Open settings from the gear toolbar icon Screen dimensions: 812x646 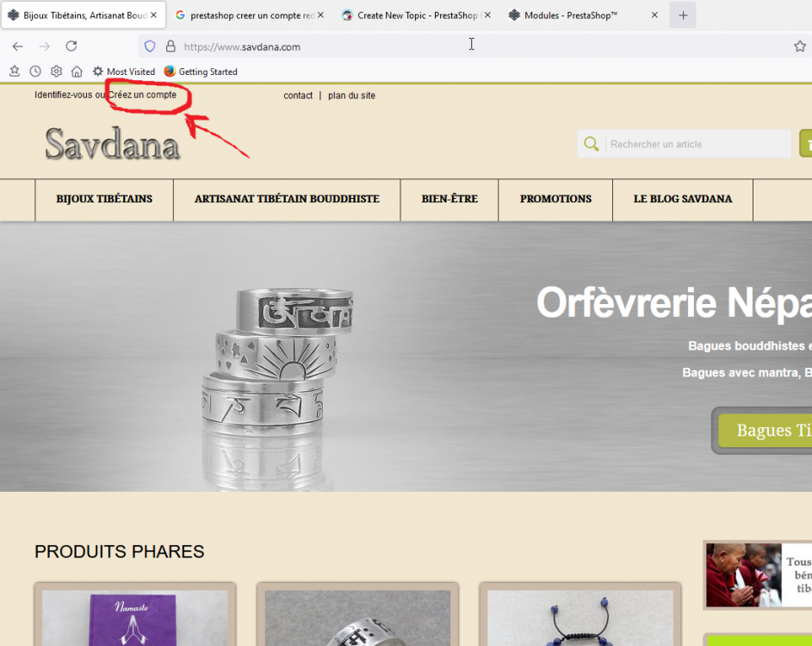coord(56,71)
